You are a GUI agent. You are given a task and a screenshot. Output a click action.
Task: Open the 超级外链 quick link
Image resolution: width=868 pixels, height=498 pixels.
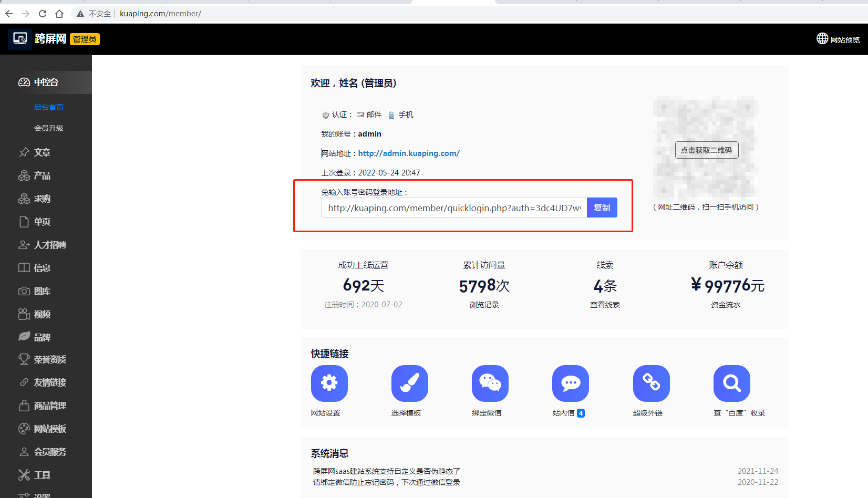(x=651, y=383)
